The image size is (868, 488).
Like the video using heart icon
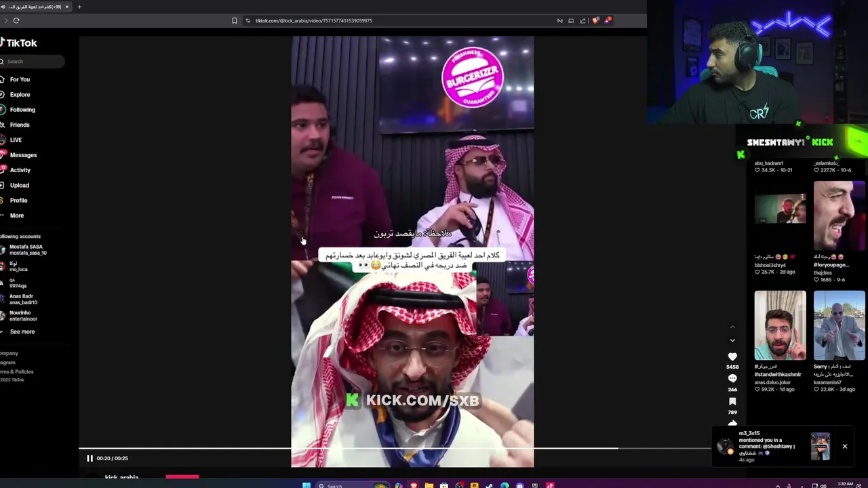(x=732, y=357)
